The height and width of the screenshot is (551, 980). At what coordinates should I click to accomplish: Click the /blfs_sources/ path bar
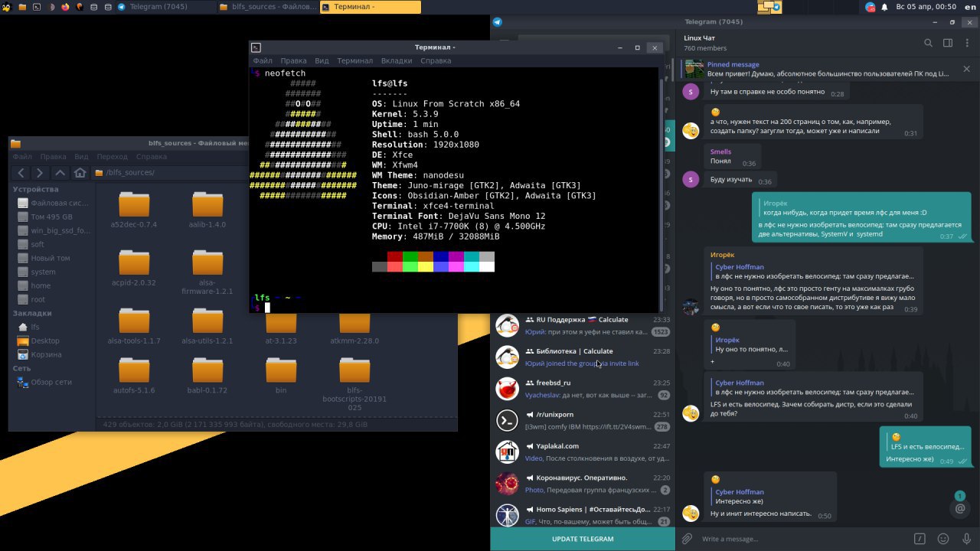pos(274,173)
